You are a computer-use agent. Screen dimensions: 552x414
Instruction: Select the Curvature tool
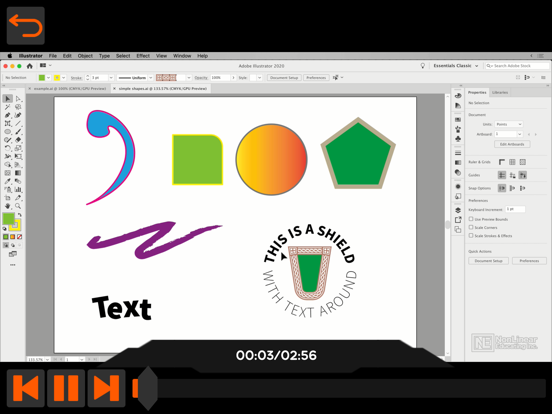(18, 115)
